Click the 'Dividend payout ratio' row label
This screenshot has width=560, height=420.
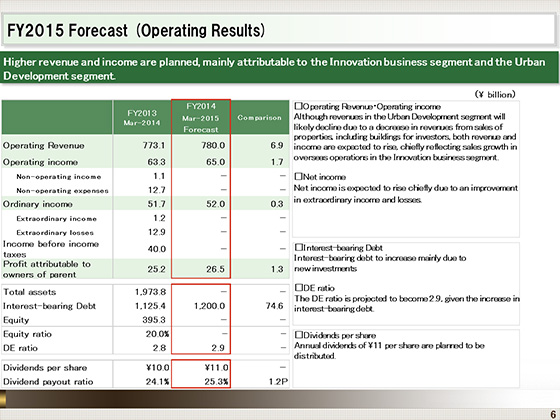point(48,382)
